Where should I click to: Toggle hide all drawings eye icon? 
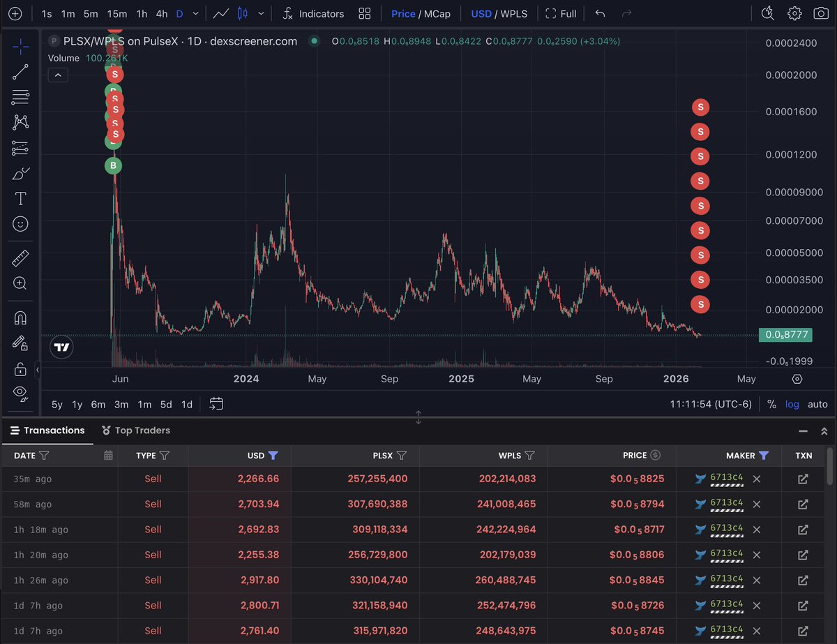[x=20, y=394]
